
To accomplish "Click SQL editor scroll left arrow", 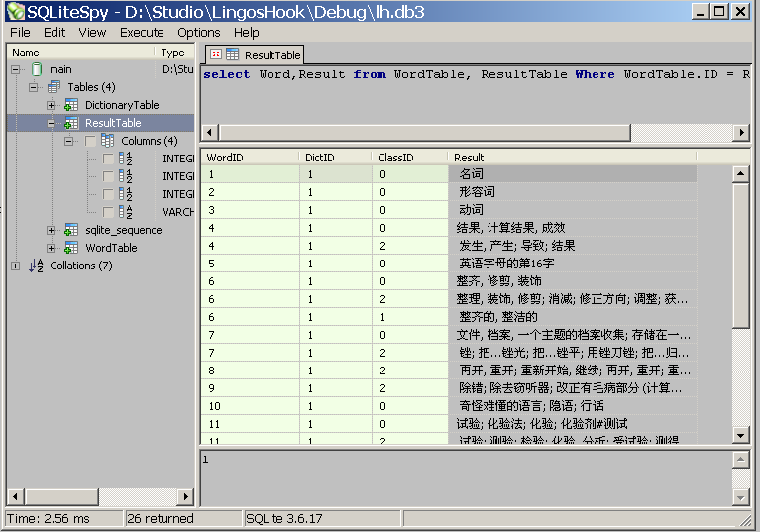I will 209,132.
